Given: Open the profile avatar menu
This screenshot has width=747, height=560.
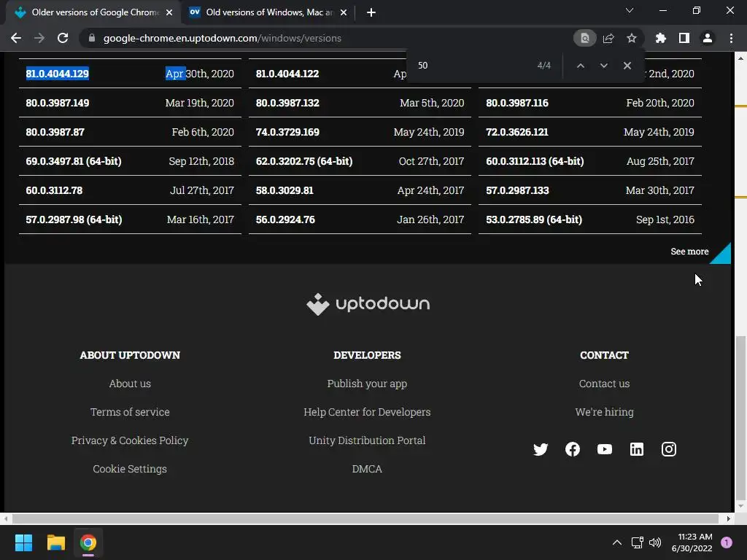Looking at the screenshot, I should coord(708,38).
